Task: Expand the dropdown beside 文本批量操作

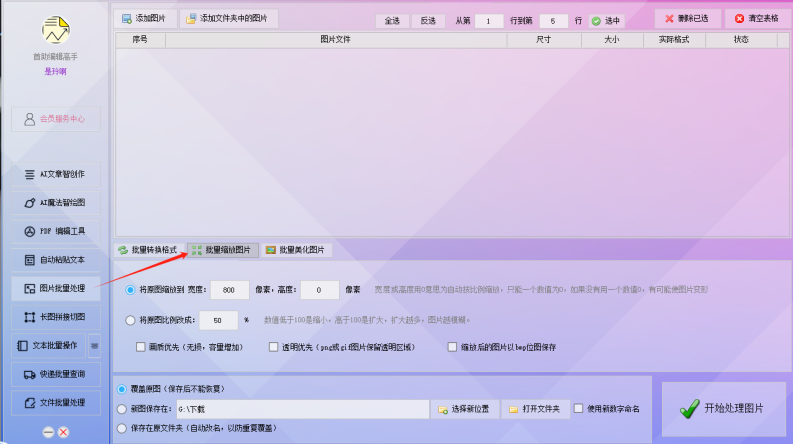Action: (94, 346)
